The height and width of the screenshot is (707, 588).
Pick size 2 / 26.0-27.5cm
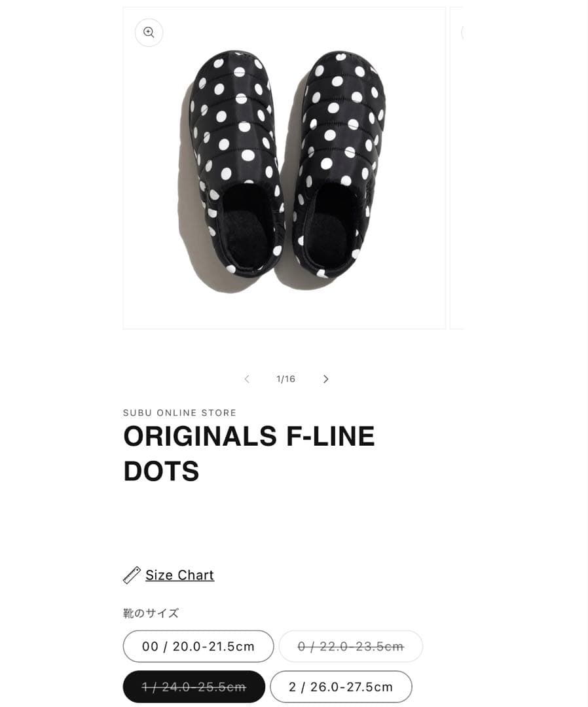[x=340, y=687]
